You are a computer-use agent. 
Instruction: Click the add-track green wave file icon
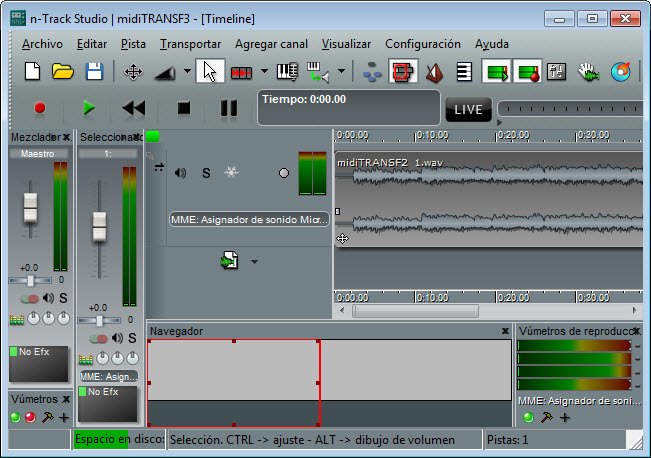[x=230, y=261]
